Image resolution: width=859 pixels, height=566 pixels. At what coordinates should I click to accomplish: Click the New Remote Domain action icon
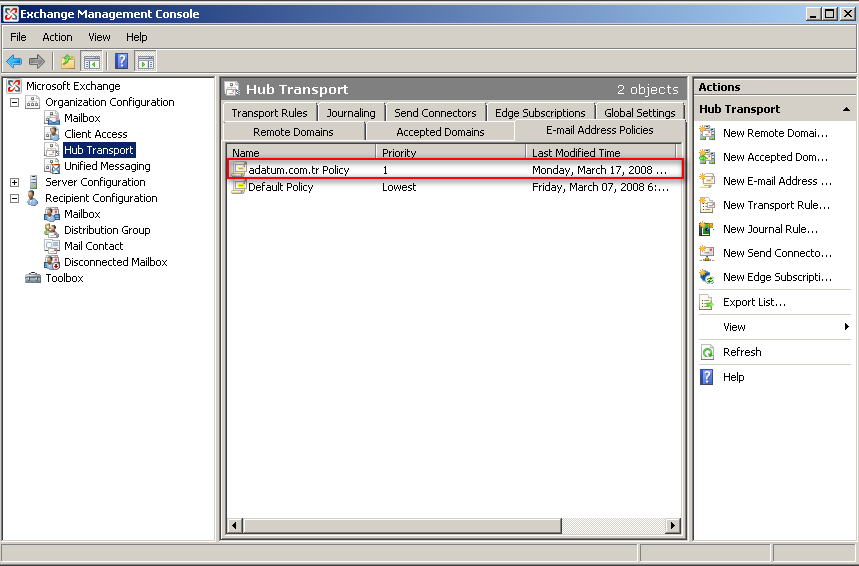coord(707,133)
